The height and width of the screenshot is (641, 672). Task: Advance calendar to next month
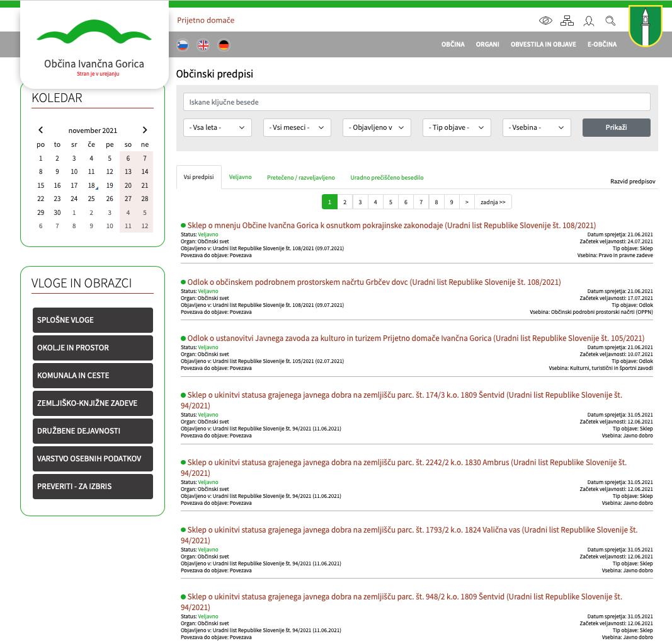coord(144,130)
